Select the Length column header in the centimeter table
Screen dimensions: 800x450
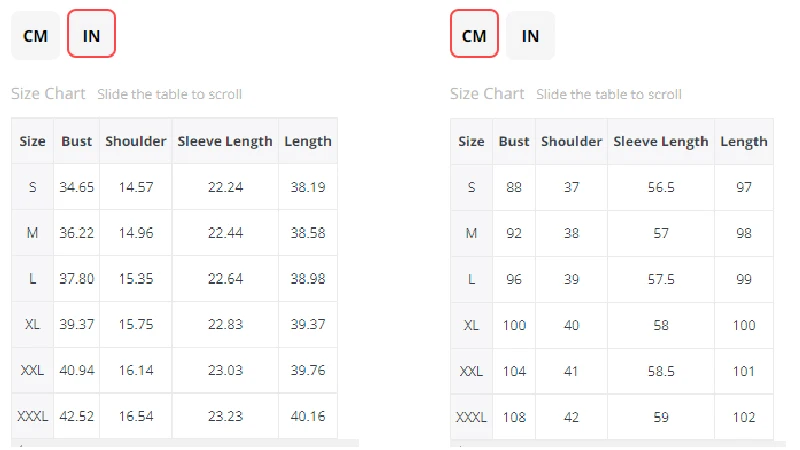coord(744,141)
